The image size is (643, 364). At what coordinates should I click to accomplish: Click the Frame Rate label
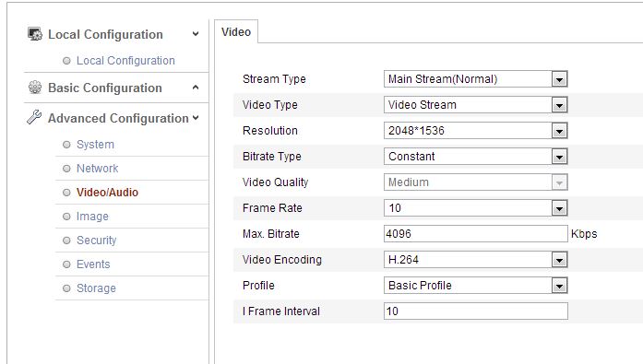click(x=272, y=208)
